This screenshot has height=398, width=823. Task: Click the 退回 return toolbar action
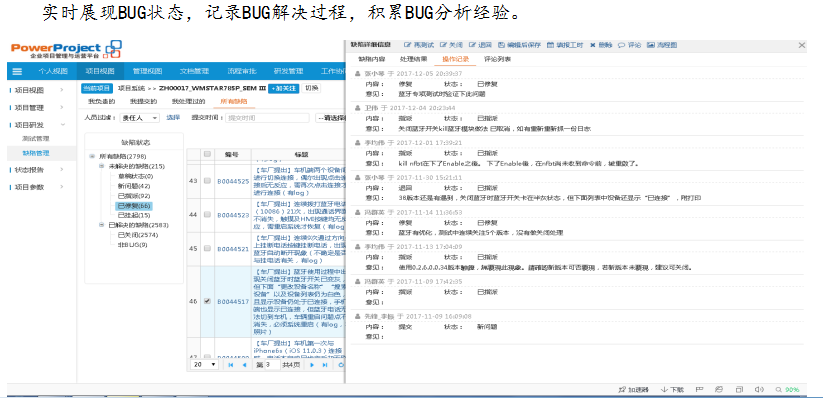click(480, 46)
